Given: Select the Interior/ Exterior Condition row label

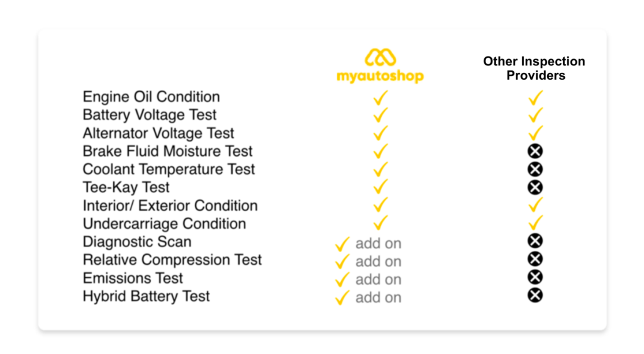Looking at the screenshot, I should (170, 206).
